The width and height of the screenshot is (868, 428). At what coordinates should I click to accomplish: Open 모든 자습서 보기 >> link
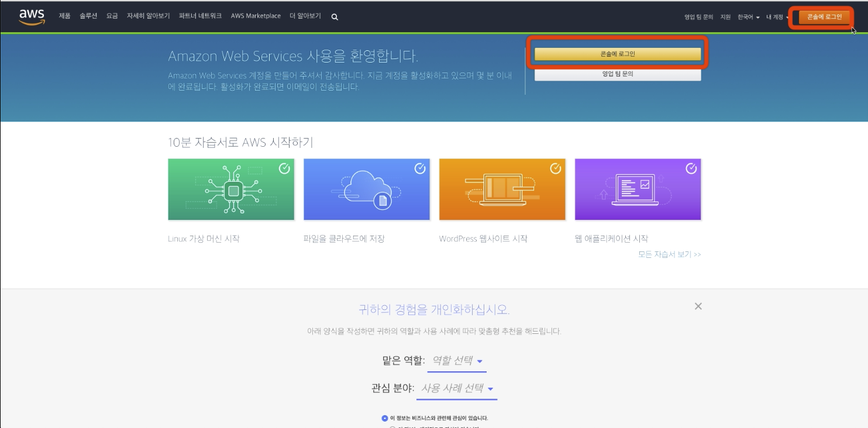pyautogui.click(x=670, y=254)
